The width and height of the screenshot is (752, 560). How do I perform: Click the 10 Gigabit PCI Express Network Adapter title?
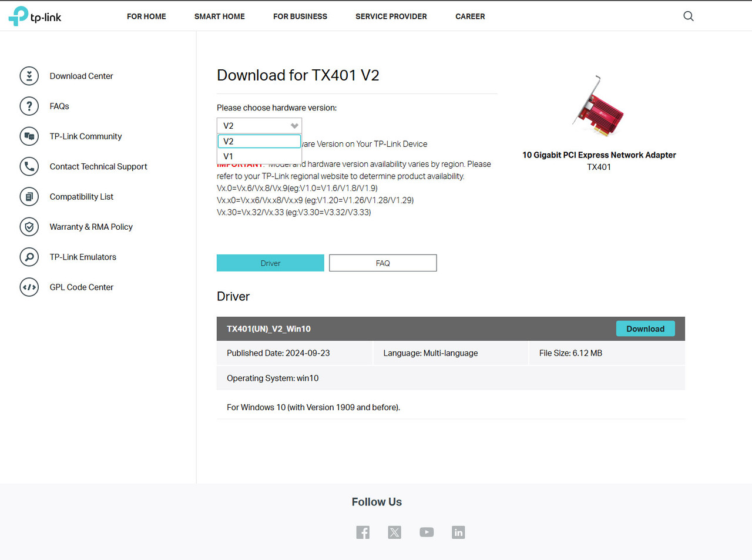[x=599, y=155]
